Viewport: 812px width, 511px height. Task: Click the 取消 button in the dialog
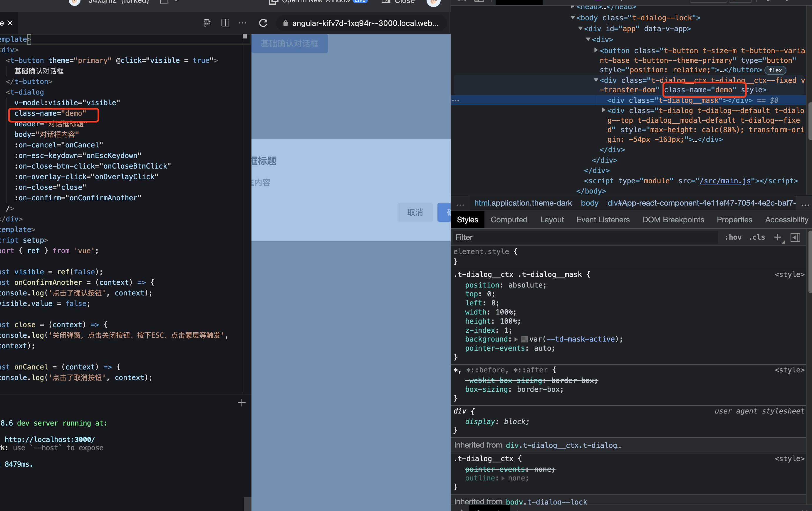coord(415,212)
